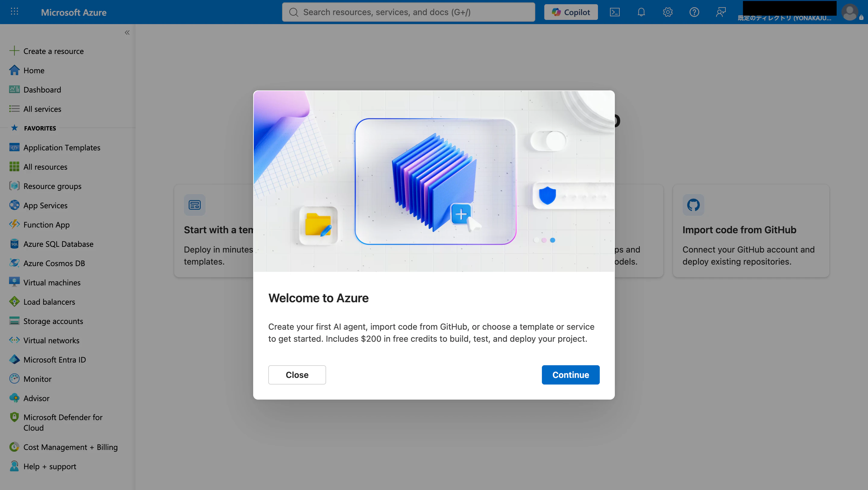868x490 pixels.
Task: Open the All services list icon
Action: click(14, 108)
